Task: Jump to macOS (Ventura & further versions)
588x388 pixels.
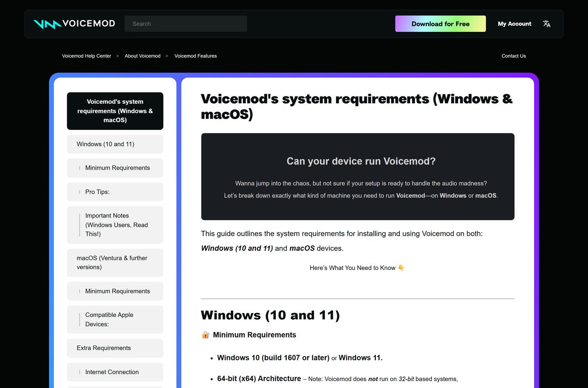Action: tap(115, 263)
